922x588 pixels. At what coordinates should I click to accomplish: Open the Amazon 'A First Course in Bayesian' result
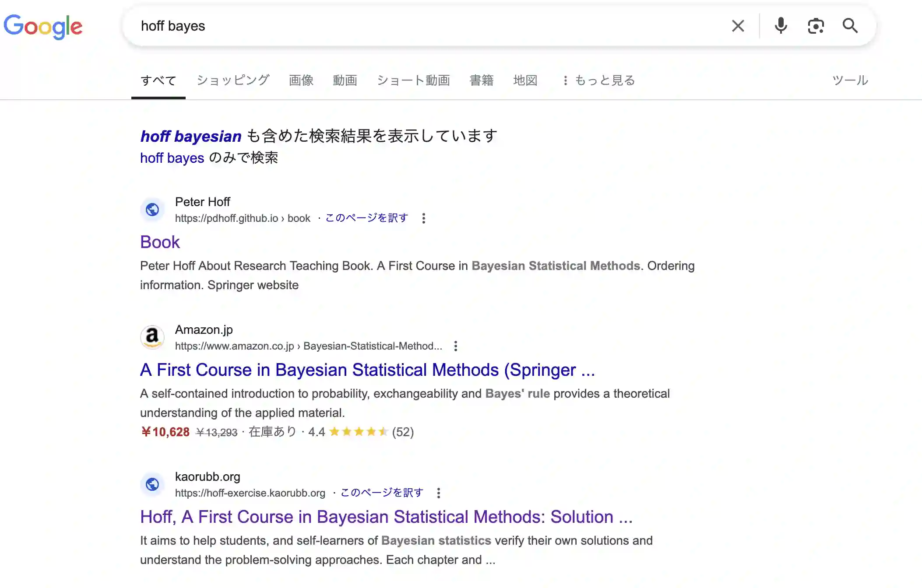367,370
